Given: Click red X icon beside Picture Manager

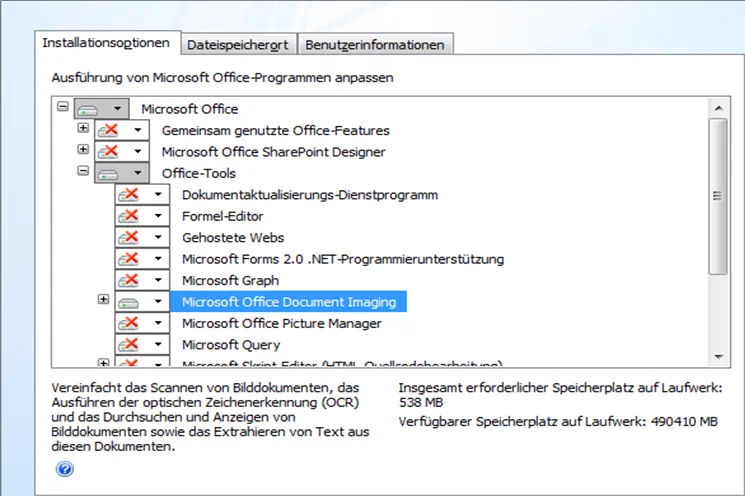Looking at the screenshot, I should pos(129,323).
